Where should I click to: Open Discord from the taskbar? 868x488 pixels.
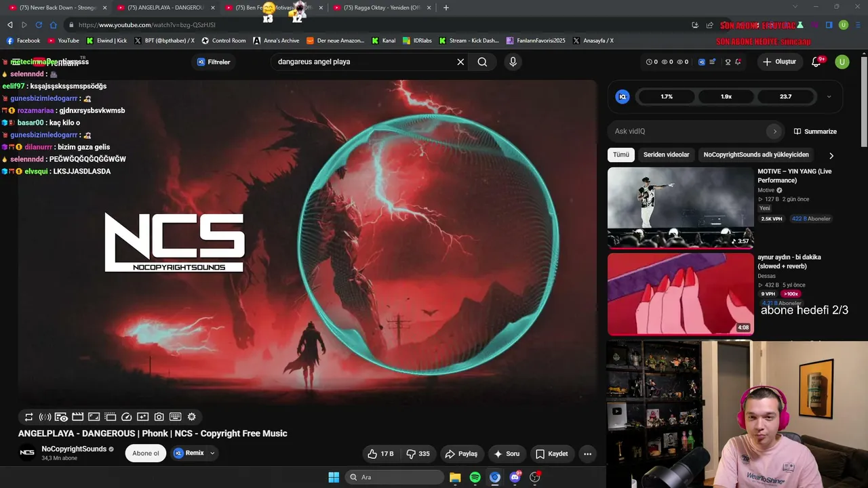point(515,477)
